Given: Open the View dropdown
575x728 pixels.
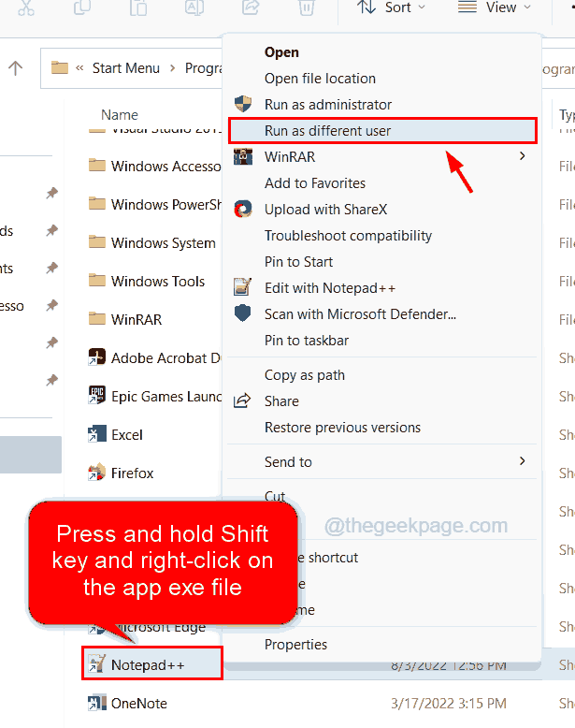Looking at the screenshot, I should tap(495, 7).
